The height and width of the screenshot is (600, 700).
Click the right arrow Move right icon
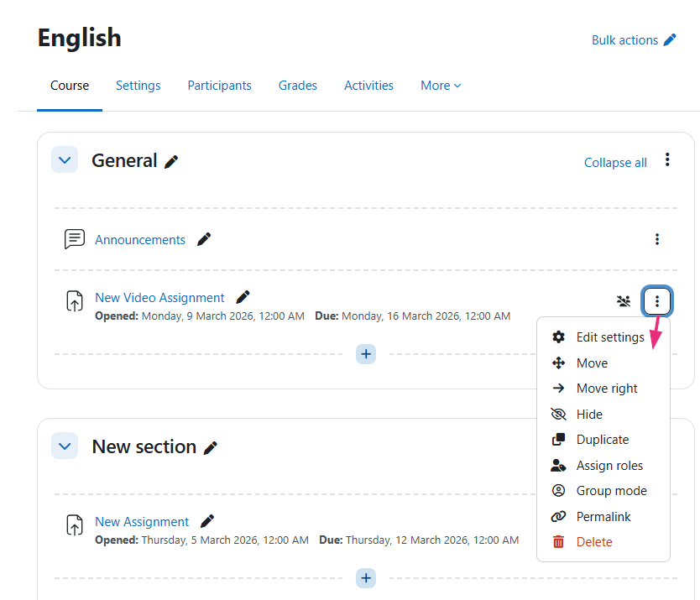(x=558, y=389)
